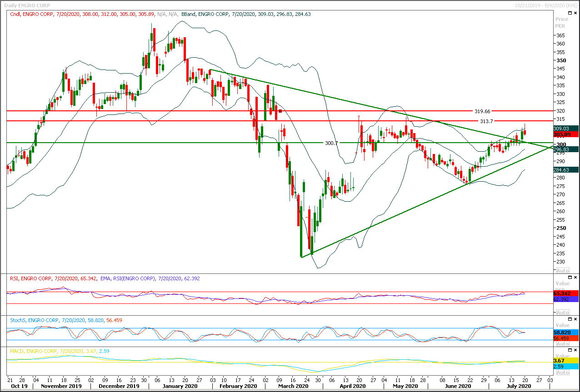Select the EMA RSI(ENGRO CORP) legend label
This screenshot has height=392, width=580.
150,278
